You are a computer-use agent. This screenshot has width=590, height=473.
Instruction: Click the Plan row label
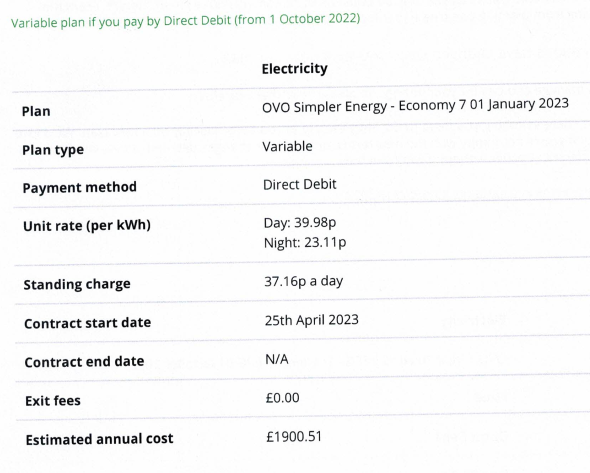(x=36, y=111)
